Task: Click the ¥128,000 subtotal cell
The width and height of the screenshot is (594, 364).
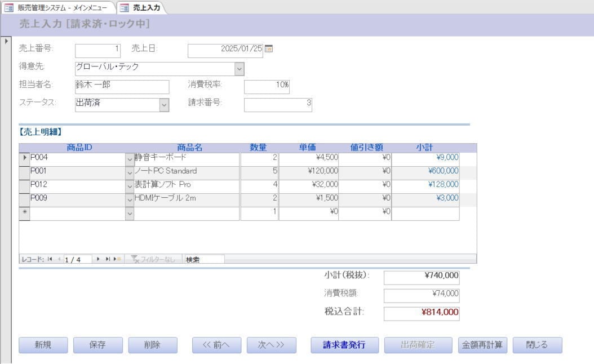Action: click(425, 187)
